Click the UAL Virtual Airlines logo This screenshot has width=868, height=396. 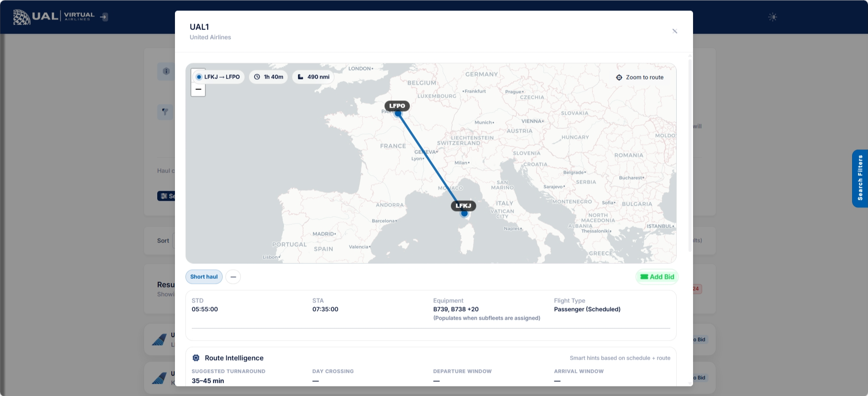click(54, 17)
